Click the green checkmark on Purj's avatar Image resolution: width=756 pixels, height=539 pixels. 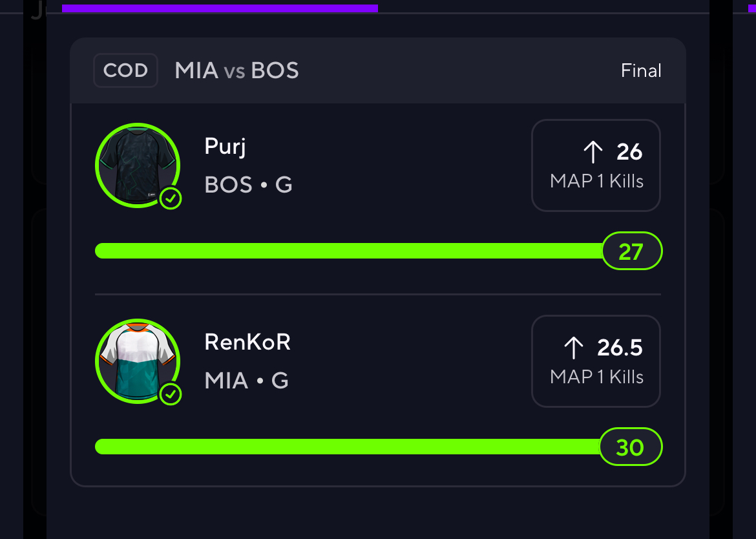171,198
